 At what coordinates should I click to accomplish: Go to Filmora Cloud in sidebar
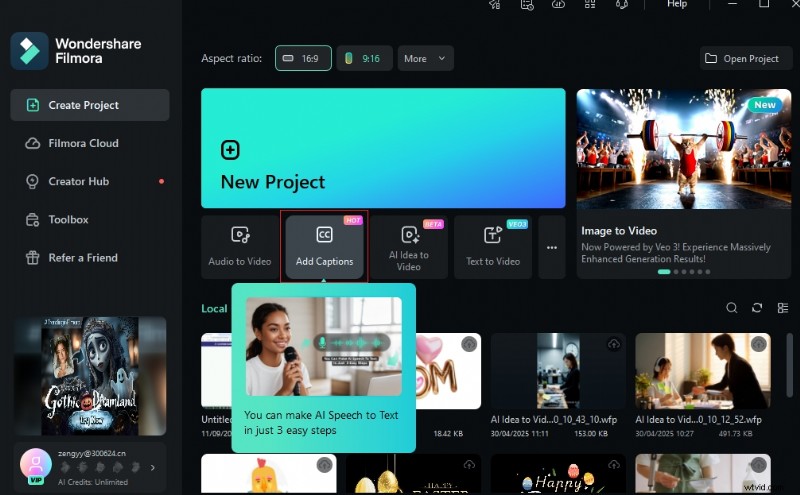coord(83,143)
